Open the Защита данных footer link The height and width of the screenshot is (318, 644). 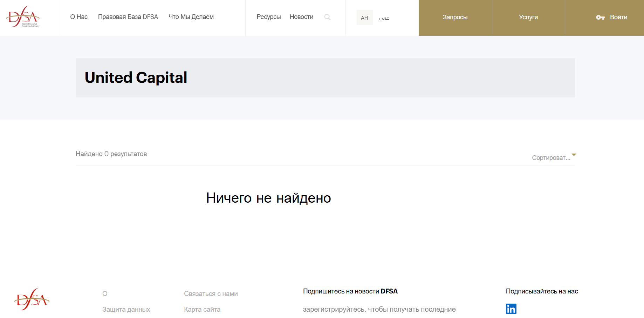tap(126, 310)
